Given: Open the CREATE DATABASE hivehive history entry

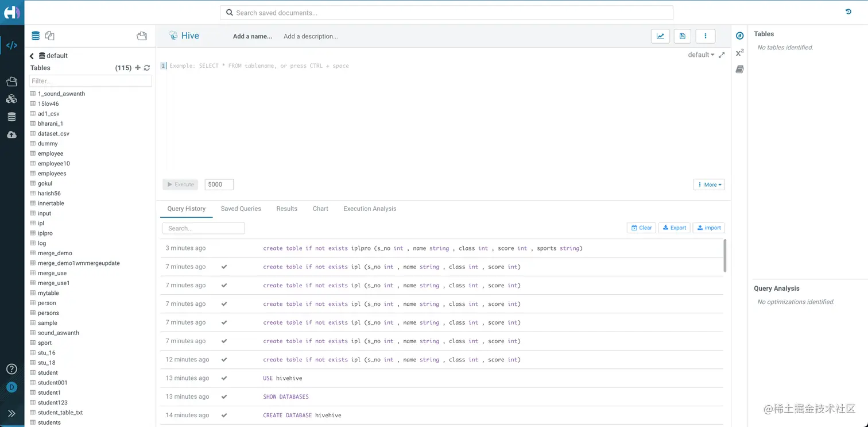Looking at the screenshot, I should click(441, 415).
